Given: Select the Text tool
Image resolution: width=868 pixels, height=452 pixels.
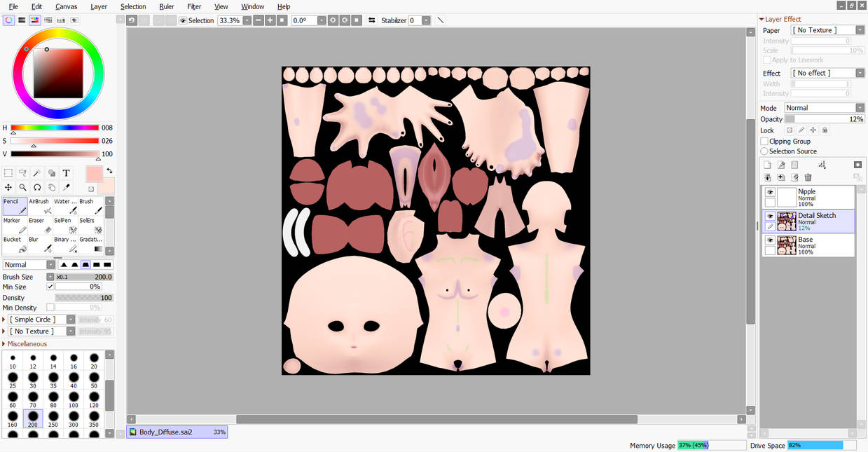Looking at the screenshot, I should [67, 173].
